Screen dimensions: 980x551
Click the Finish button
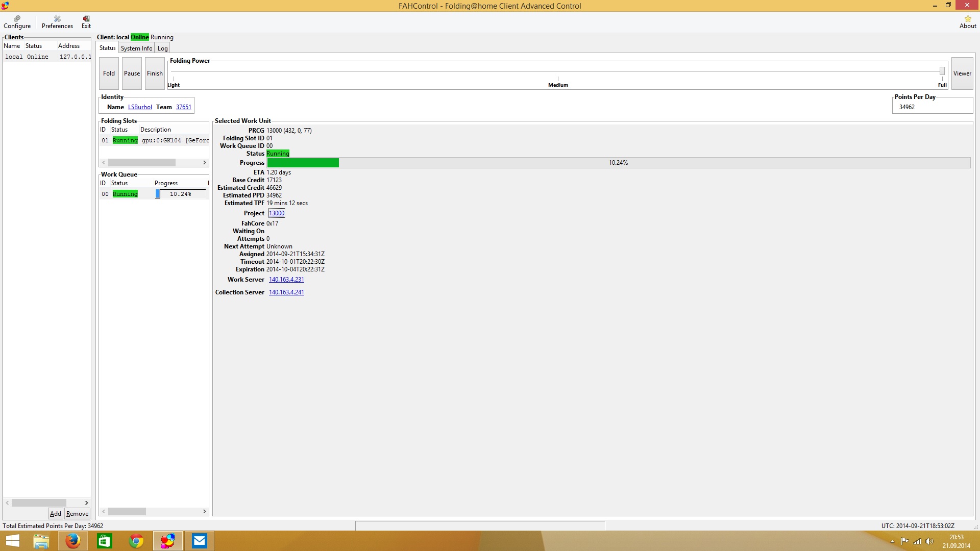[x=155, y=73]
